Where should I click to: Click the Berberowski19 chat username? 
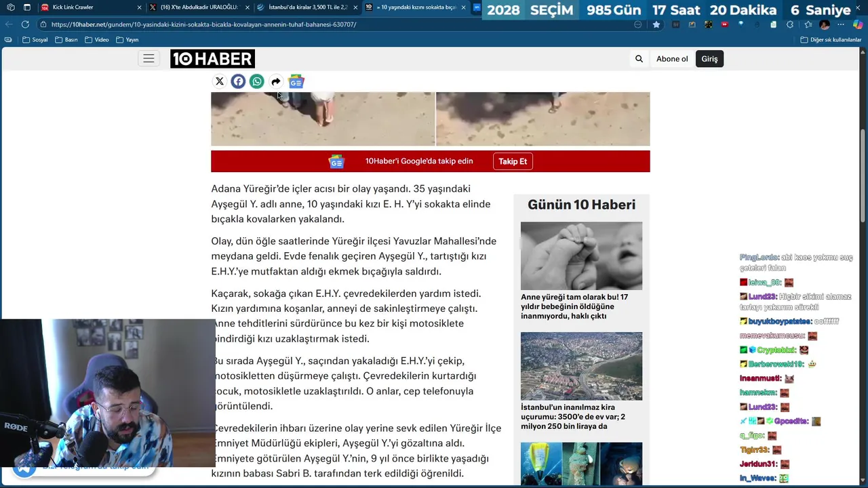pos(776,364)
